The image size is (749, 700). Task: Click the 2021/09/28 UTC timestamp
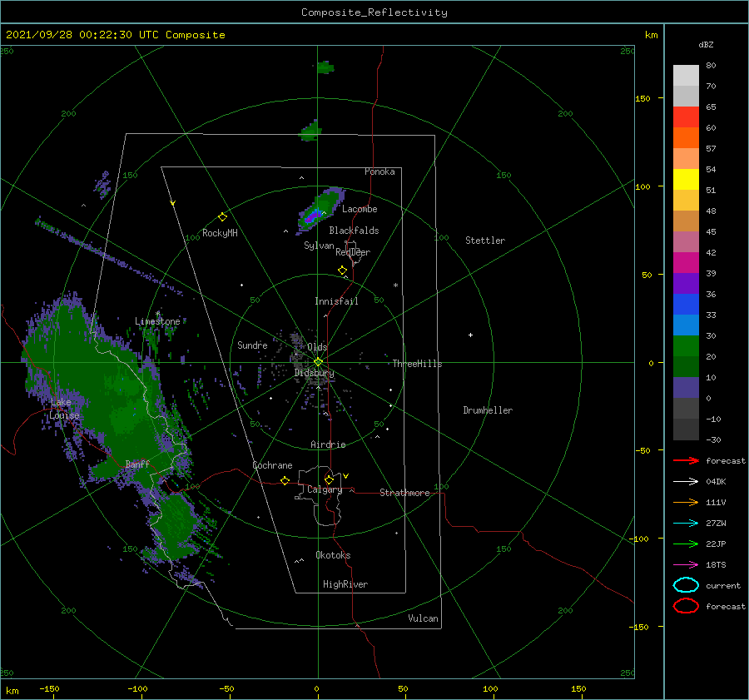115,35
